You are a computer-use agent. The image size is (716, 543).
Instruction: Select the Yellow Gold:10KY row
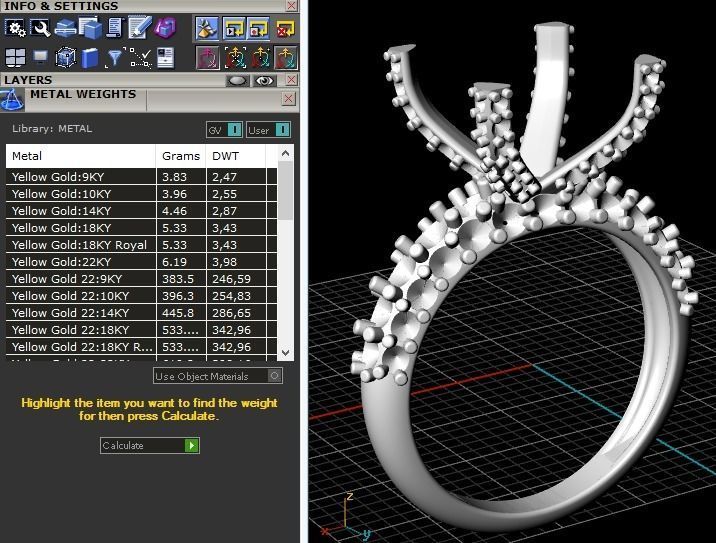(142, 194)
